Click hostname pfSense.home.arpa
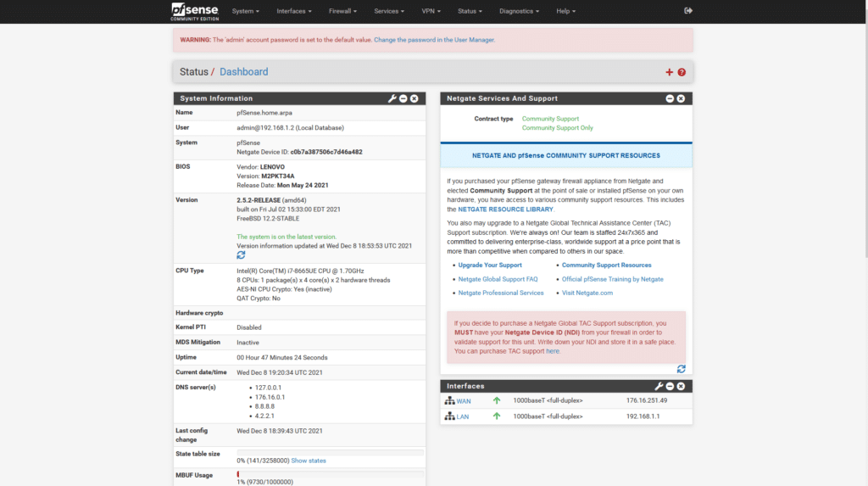Viewport: 868px width, 486px height. coord(264,113)
